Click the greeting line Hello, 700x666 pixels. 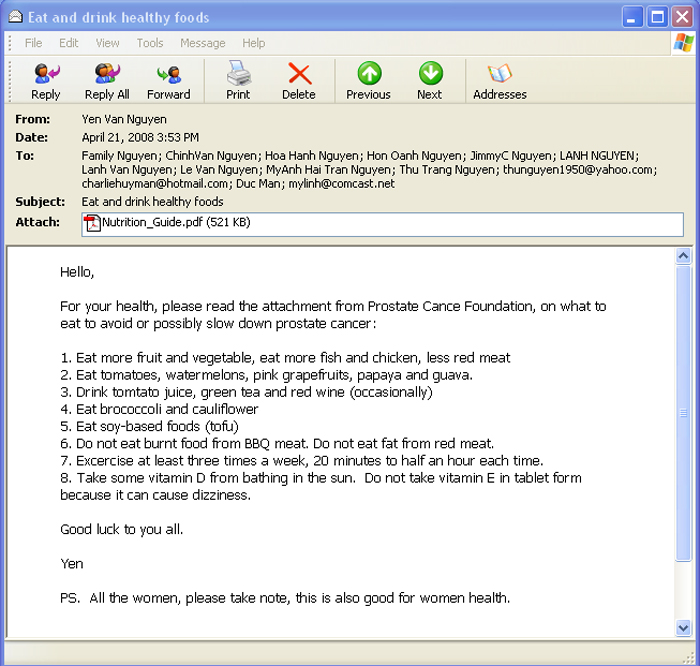pos(77,272)
